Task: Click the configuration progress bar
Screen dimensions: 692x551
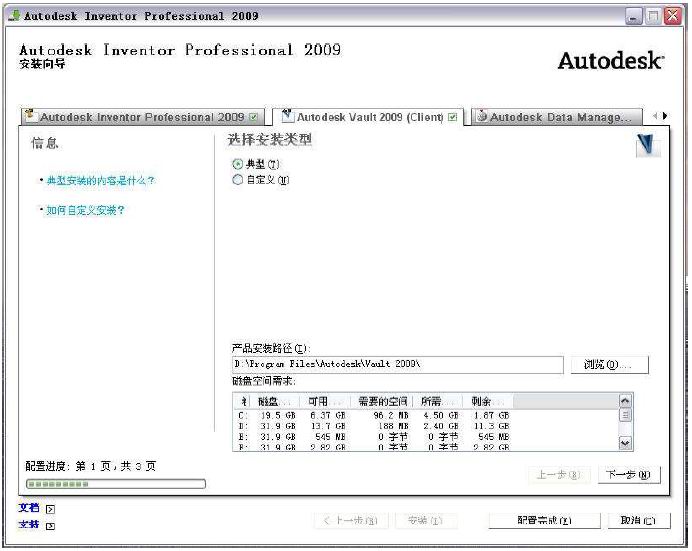Action: (116, 484)
